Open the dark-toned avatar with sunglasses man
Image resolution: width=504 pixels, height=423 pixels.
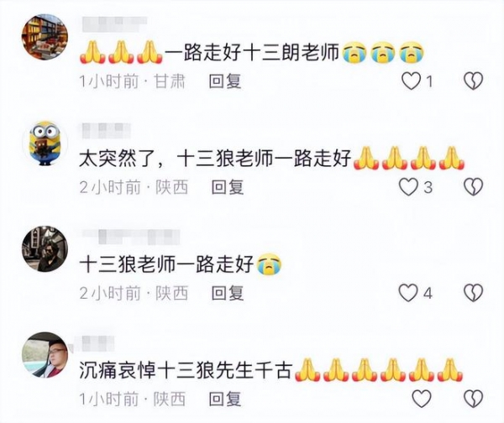(x=45, y=249)
